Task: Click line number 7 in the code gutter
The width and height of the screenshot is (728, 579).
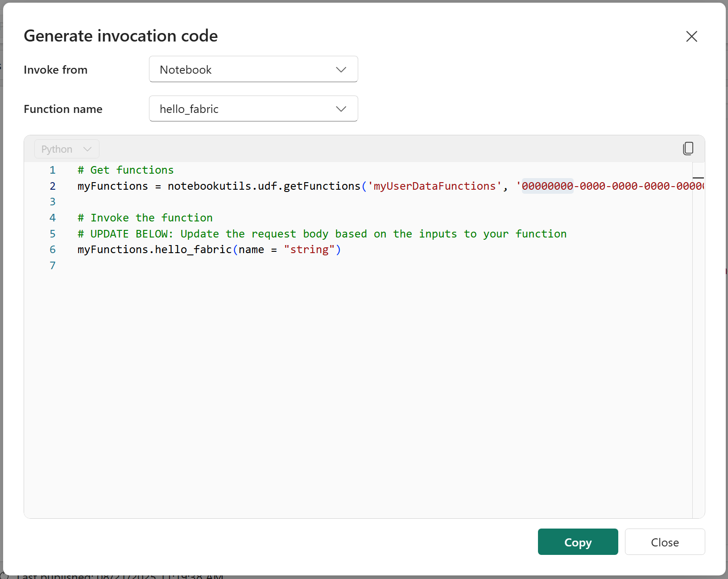Action: (x=53, y=266)
